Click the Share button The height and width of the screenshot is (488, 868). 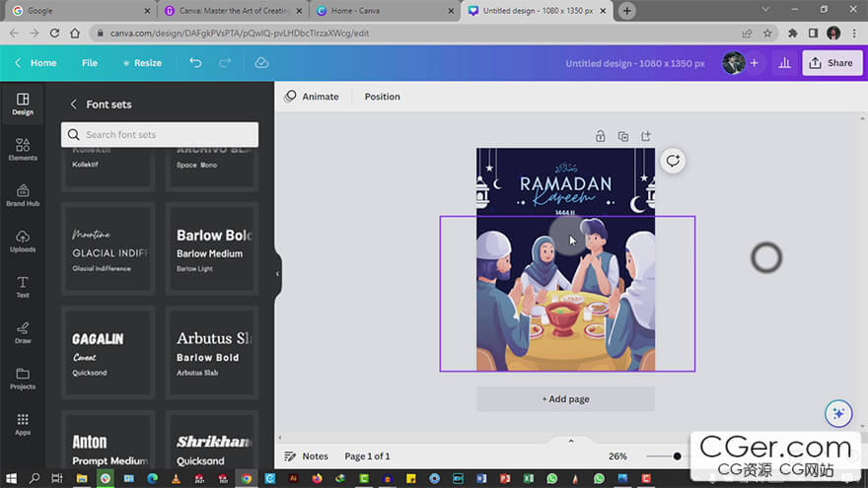click(x=830, y=63)
